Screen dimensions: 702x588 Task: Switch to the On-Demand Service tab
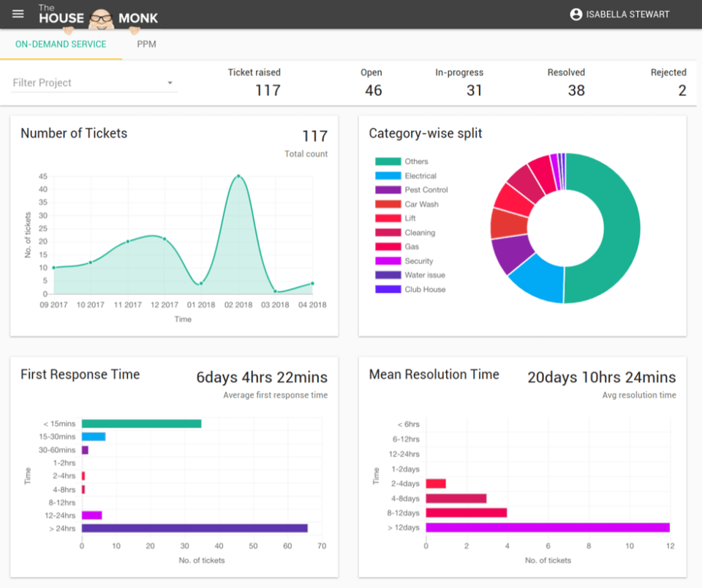point(61,45)
